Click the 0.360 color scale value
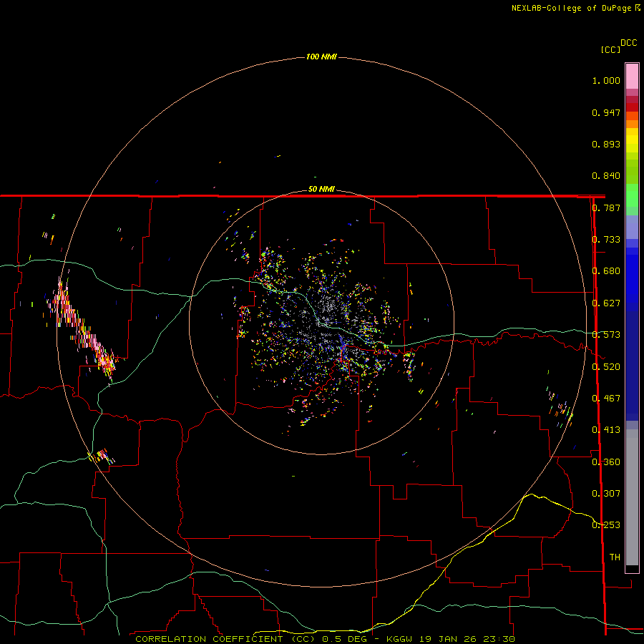Screen dimensions: 644x644 tap(606, 462)
